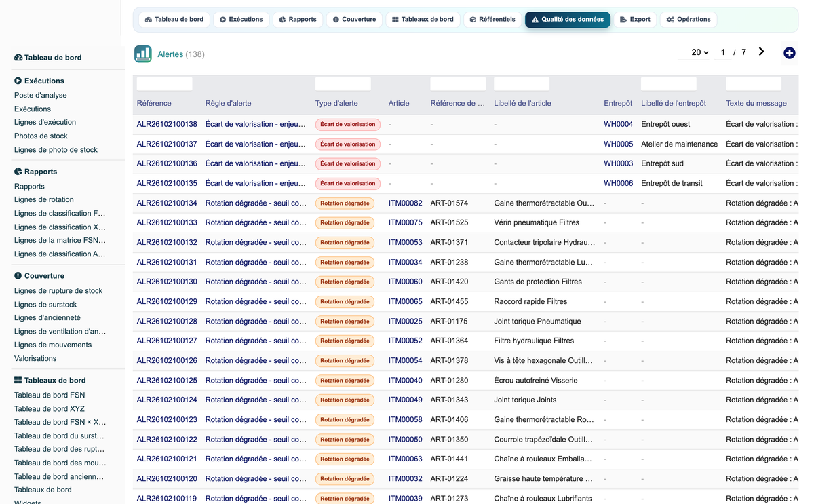Click Entrepôt sud warehouse label
Screen dimensions: 814x504
(x=663, y=164)
